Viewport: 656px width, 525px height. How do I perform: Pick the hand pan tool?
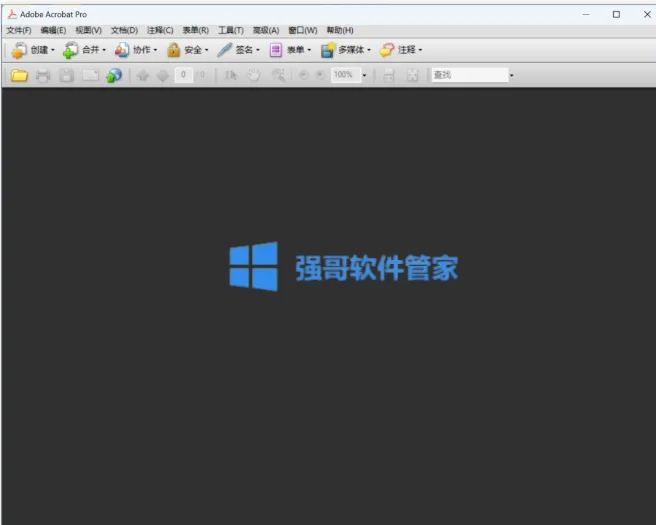pos(254,75)
